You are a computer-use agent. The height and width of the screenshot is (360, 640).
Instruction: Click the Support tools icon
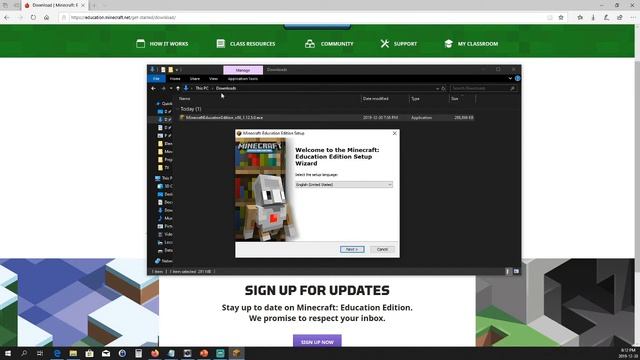click(x=384, y=43)
